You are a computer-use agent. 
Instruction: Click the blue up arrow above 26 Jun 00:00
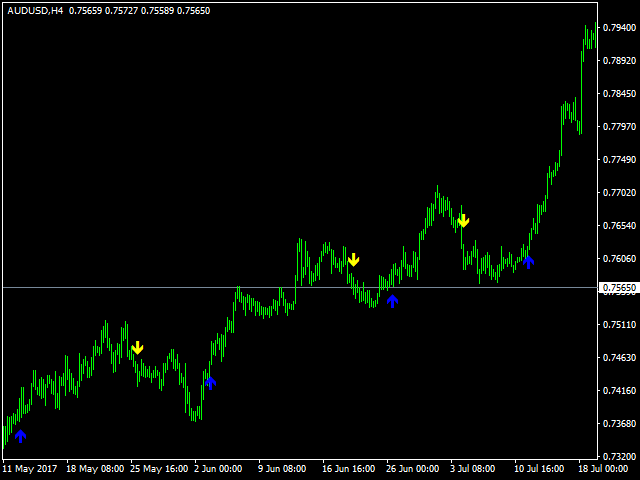tap(392, 301)
